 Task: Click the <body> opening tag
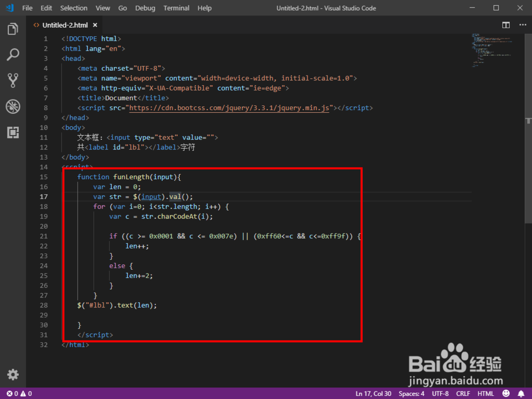tap(73, 128)
